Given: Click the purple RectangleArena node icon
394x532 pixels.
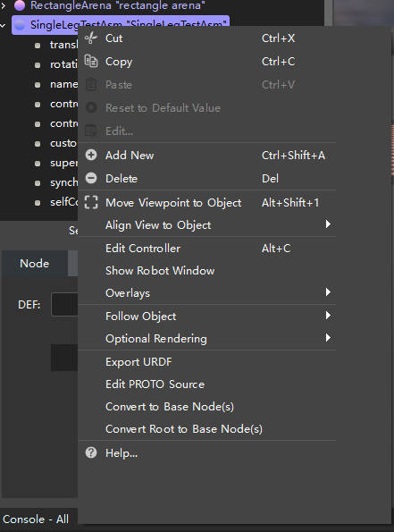Looking at the screenshot, I should (x=20, y=5).
